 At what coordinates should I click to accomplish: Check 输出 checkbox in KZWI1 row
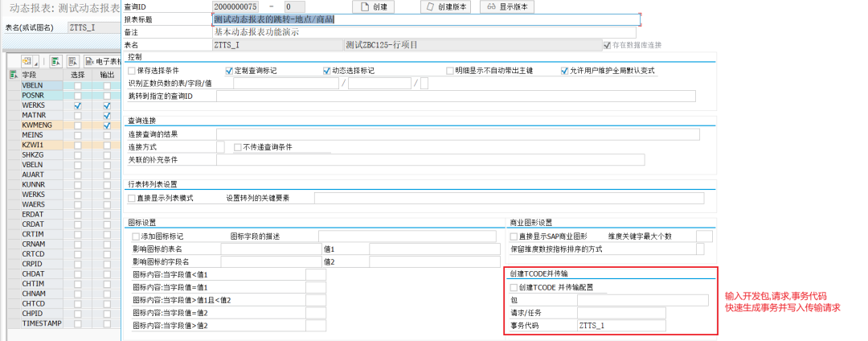108,145
